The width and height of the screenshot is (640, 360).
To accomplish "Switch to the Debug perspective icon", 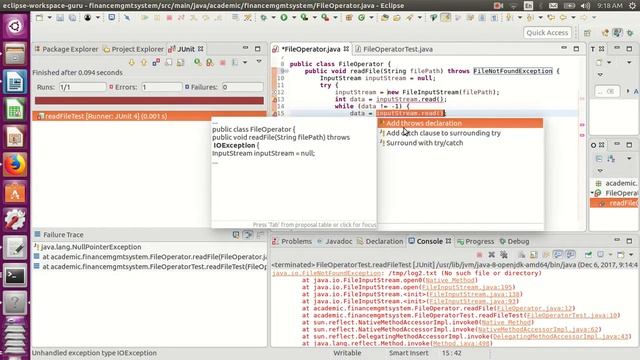I will click(630, 33).
